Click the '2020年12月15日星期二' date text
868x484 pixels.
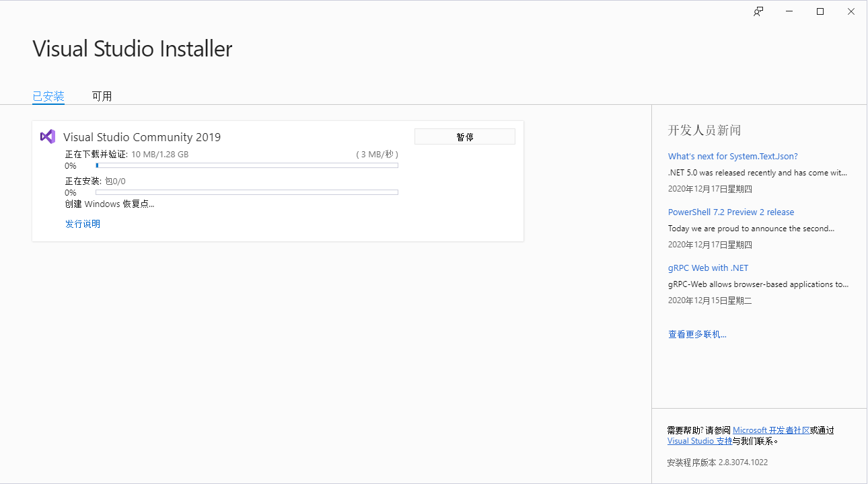click(x=710, y=300)
